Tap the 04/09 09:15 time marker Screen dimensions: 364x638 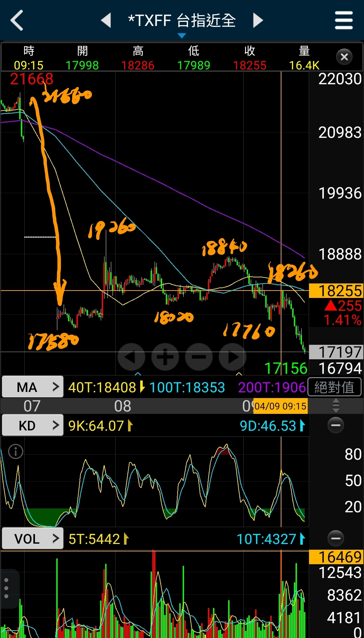(x=280, y=406)
